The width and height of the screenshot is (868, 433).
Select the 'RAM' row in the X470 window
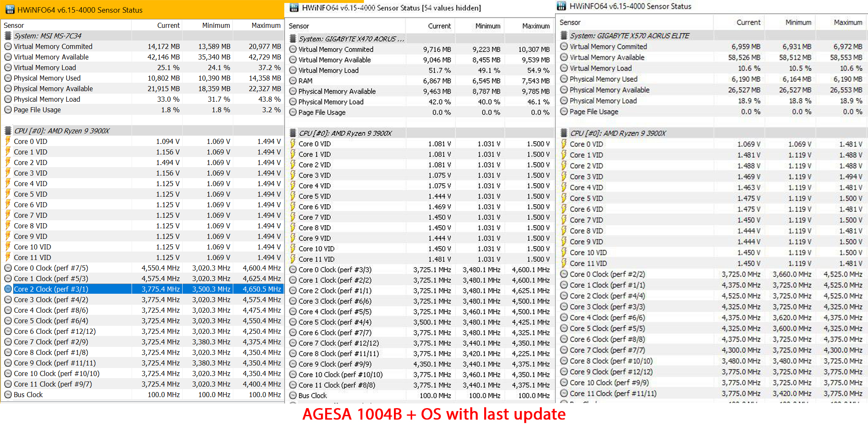(419, 81)
